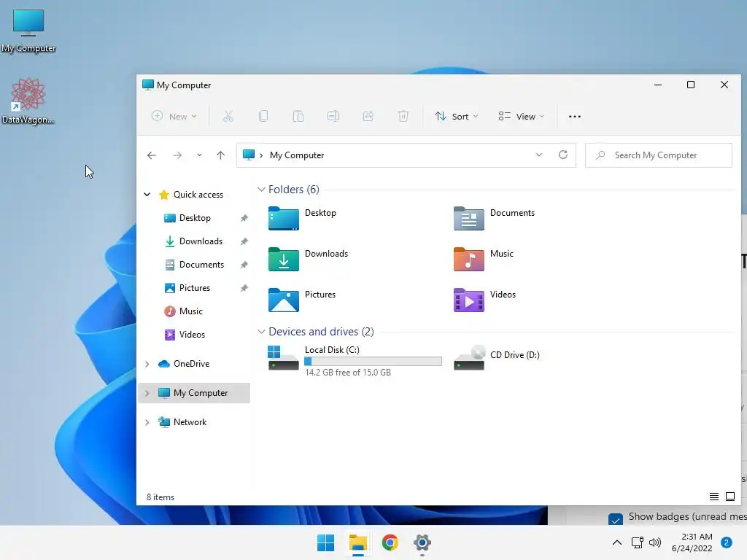Click the Paste clipboard icon
747x560 pixels.
[x=298, y=116]
